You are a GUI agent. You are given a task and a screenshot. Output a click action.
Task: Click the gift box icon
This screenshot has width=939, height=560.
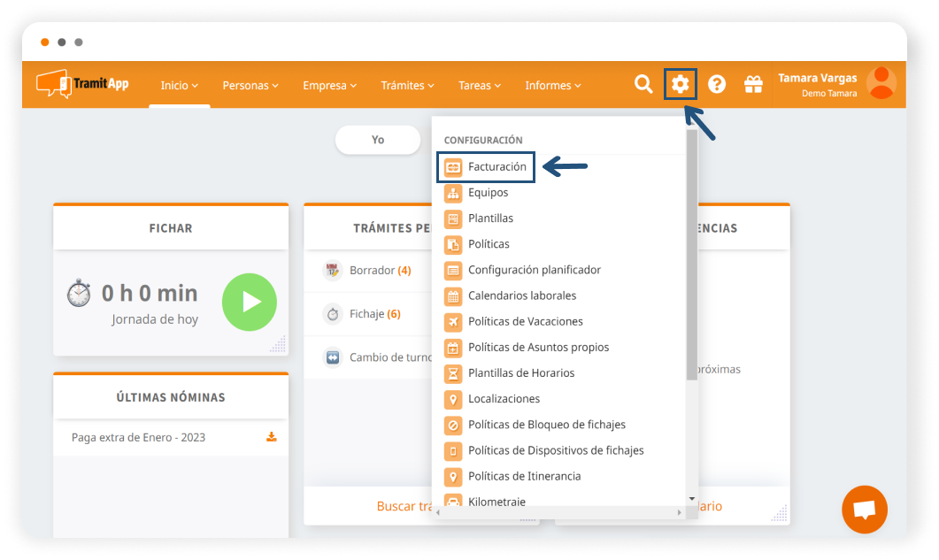click(x=753, y=84)
